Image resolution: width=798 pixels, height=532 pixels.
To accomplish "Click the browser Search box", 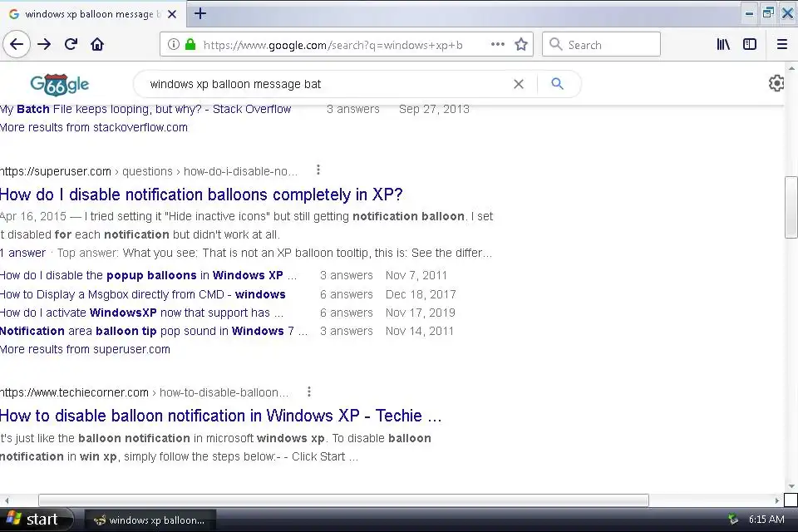I will coord(602,44).
